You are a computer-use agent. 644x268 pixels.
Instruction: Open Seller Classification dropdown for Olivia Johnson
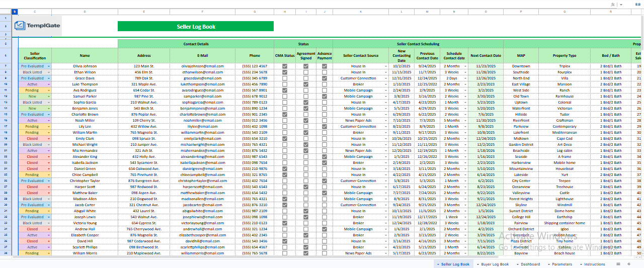tap(49, 66)
